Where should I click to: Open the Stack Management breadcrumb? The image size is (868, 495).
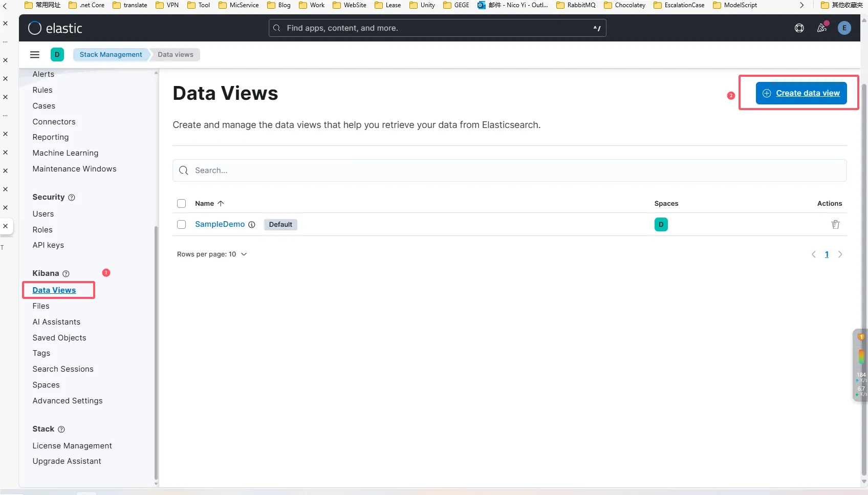click(x=111, y=55)
